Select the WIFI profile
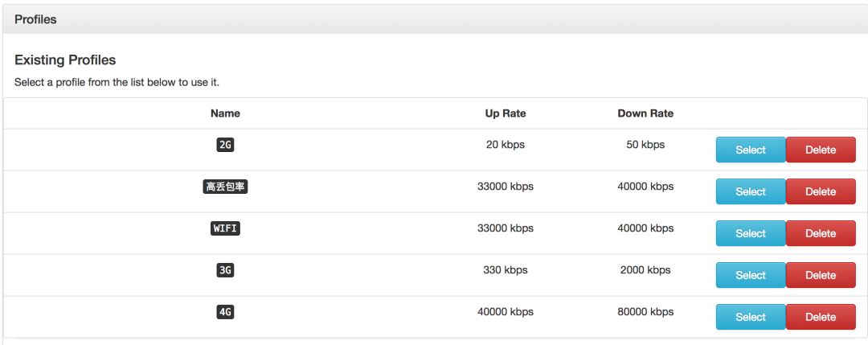 [750, 233]
